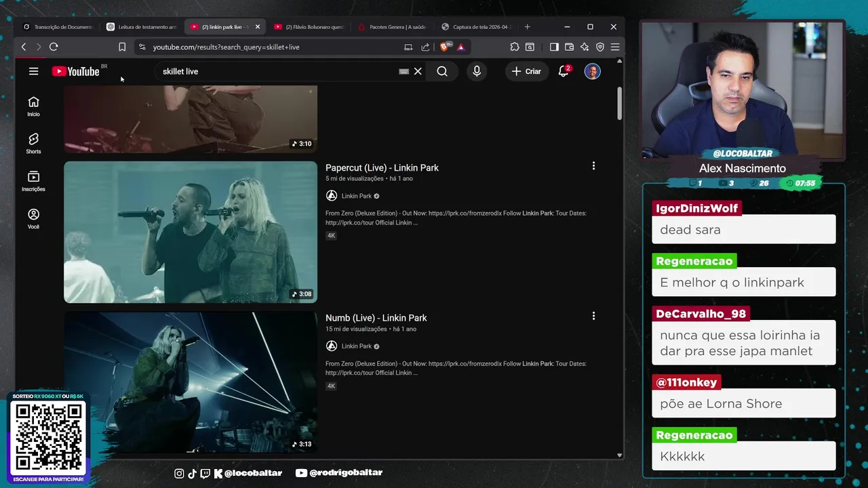The width and height of the screenshot is (868, 488).
Task: Reload the page
Action: pyautogui.click(x=54, y=47)
